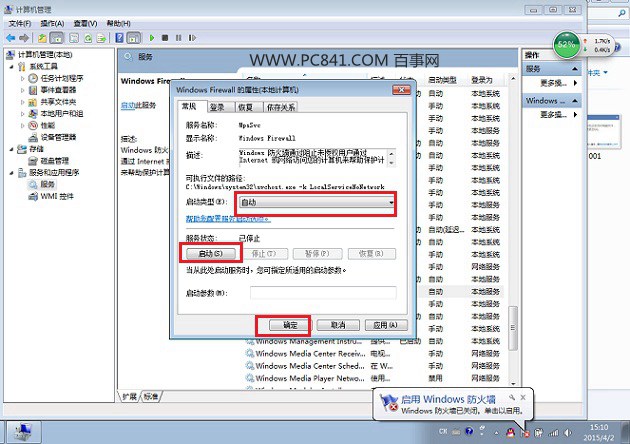Viewport: 630px width, 444px height.
Task: Collapse the 系统工具 tree node
Action: click(11, 67)
